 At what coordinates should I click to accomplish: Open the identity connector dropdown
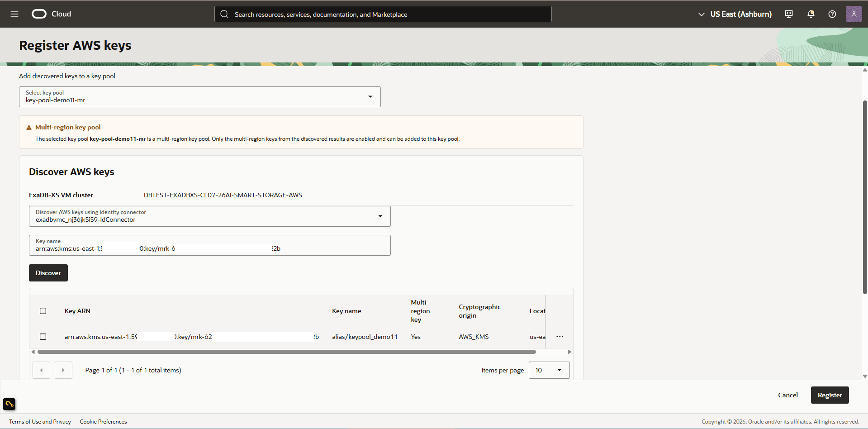(x=210, y=216)
